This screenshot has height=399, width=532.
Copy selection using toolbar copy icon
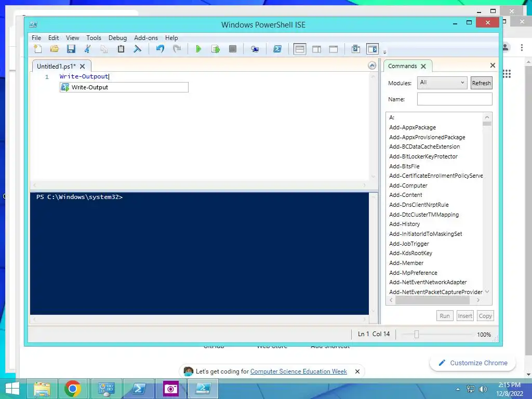coord(104,49)
